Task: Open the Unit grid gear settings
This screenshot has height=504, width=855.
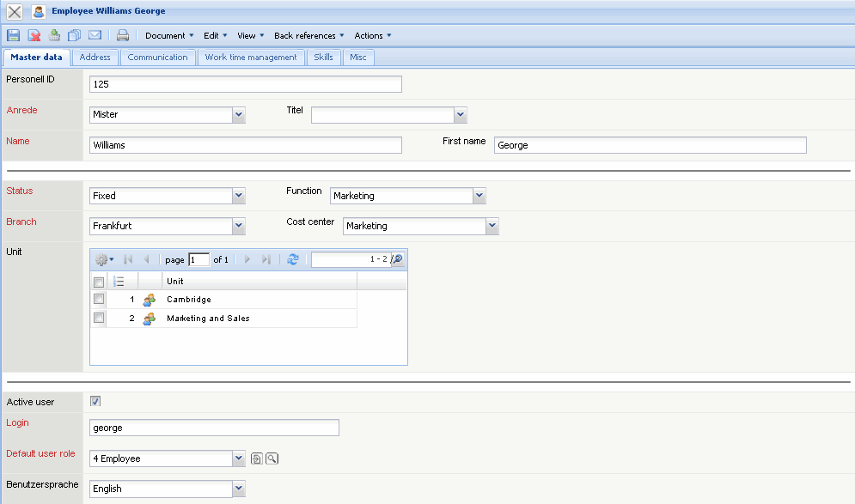Action: pos(104,259)
